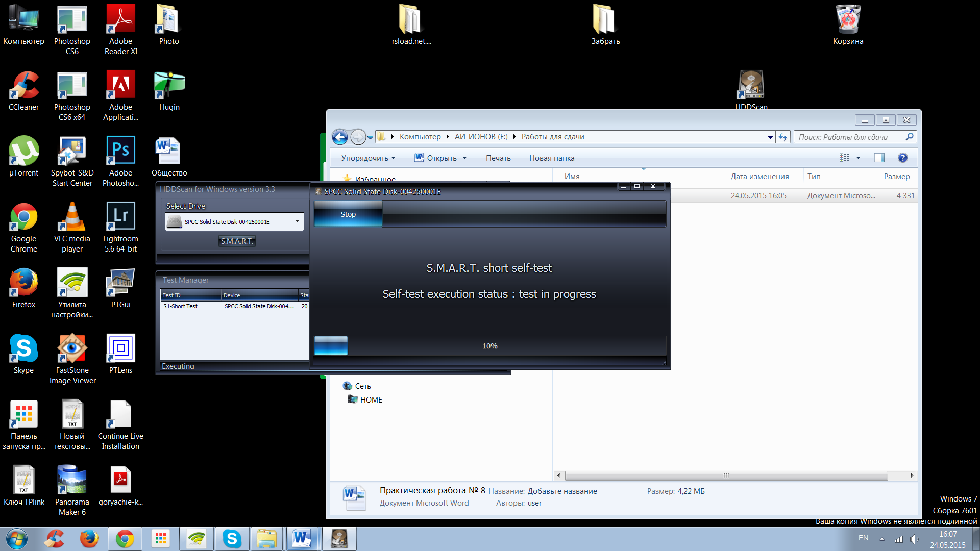Select S1-Short Test row in Test Manager
Viewport: 980px width, 551px height.
(235, 306)
